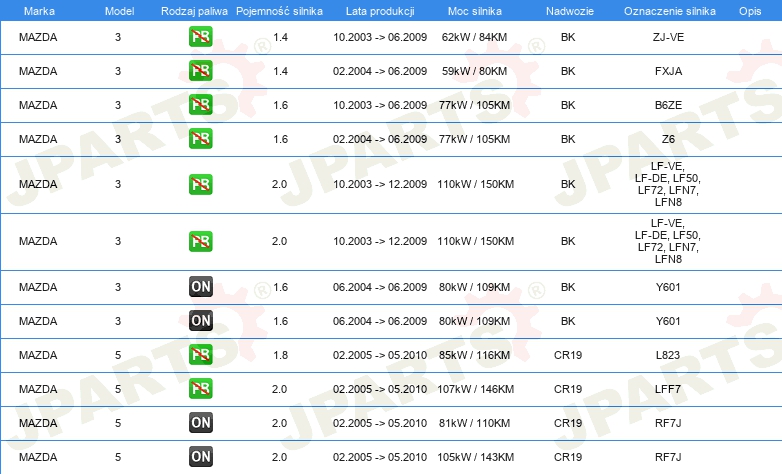Image resolution: width=782 pixels, height=474 pixels.
Task: Select the 02.2004 -> 06.2009 dates in FXJA row
Action: click(380, 71)
